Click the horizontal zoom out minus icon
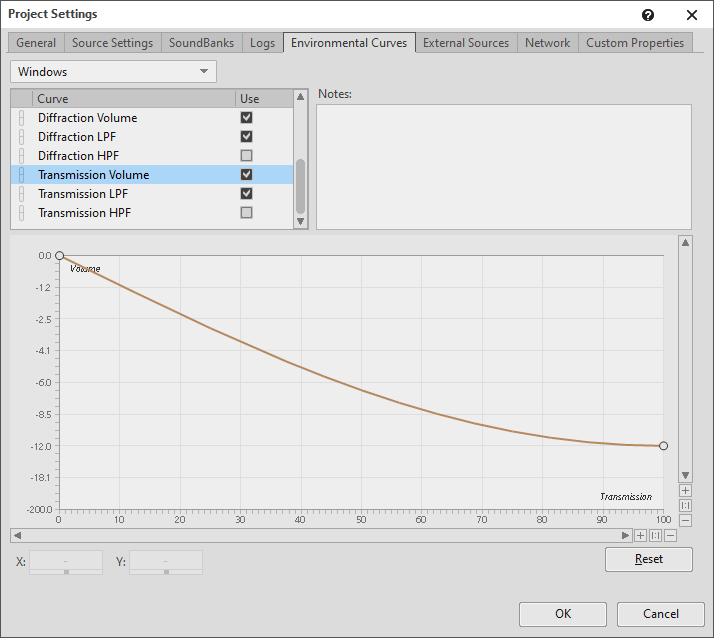 pyautogui.click(x=670, y=535)
